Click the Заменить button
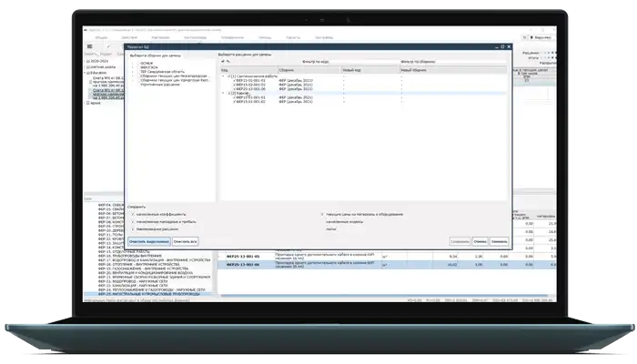The height and width of the screenshot is (364, 637). pyautogui.click(x=499, y=242)
